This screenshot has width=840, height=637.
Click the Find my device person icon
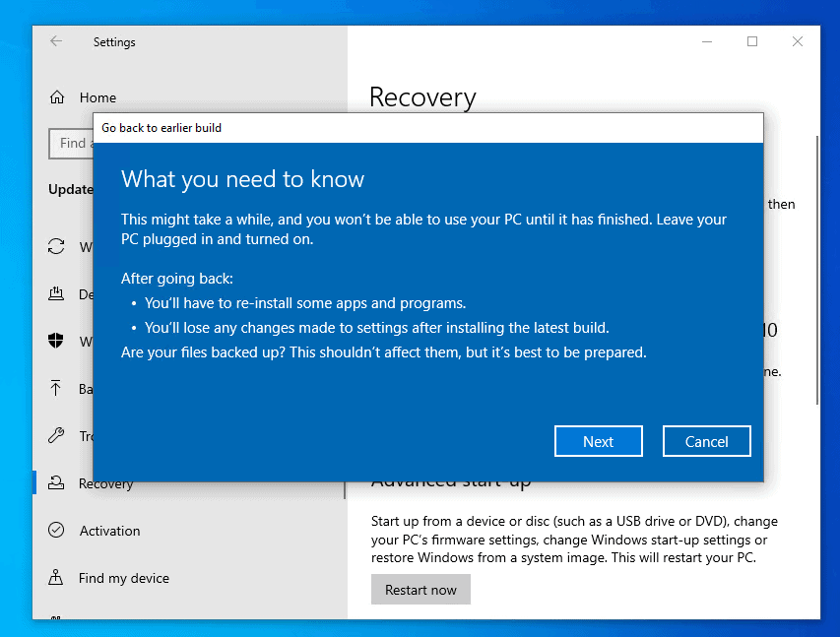(57, 578)
